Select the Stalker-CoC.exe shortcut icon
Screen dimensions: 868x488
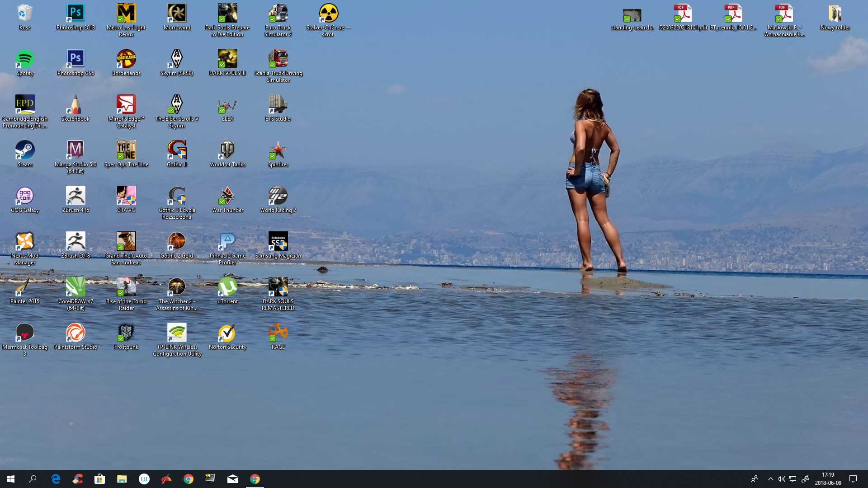click(x=328, y=14)
